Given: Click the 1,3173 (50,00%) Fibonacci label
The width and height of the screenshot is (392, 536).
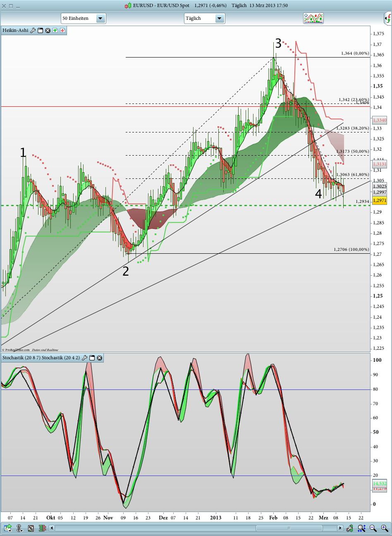Looking at the screenshot, I should pyautogui.click(x=352, y=151).
